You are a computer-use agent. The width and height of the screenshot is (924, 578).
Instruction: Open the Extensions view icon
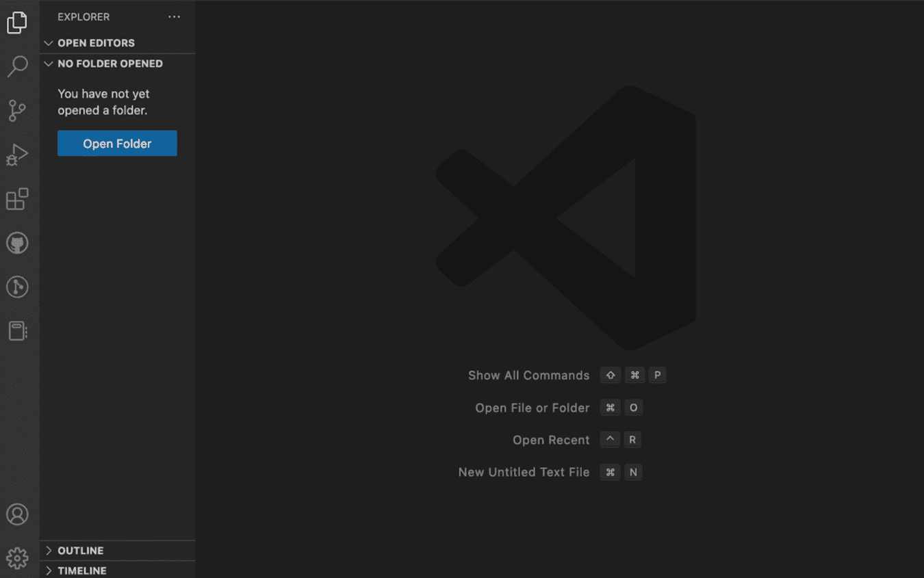(x=17, y=199)
